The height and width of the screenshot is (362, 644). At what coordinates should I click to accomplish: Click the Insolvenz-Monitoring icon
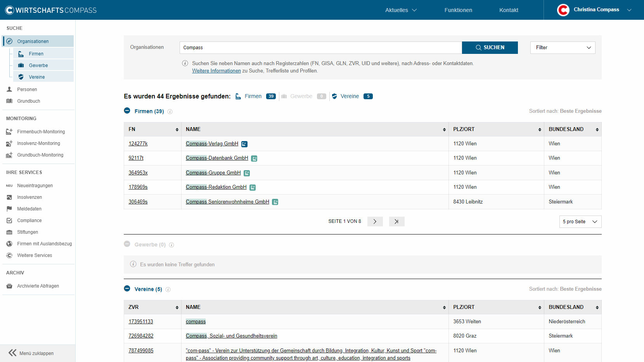tap(9, 143)
